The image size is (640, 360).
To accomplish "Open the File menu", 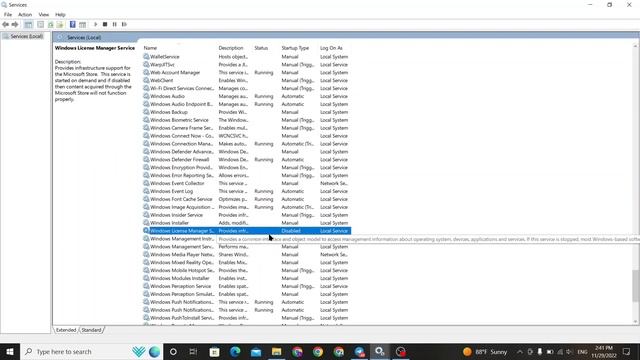I will click(8, 14).
